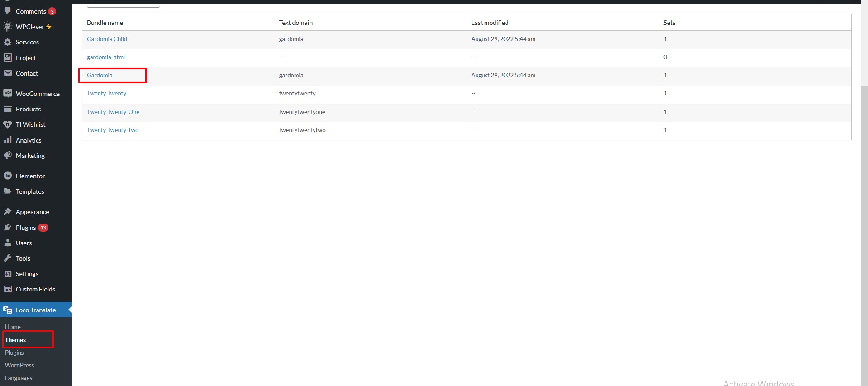Open Loco Translate Plugins submenu

coord(14,353)
